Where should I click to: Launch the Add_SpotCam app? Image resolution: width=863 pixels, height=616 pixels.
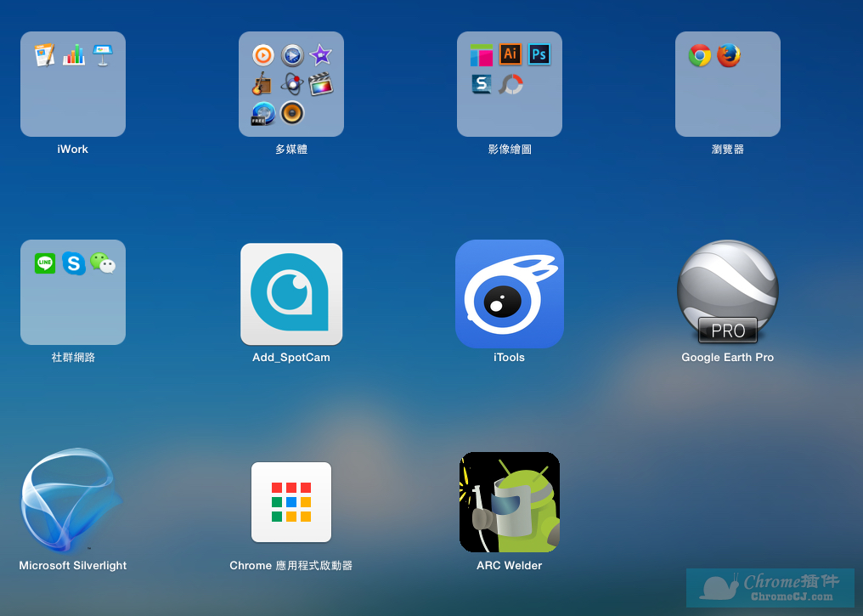(x=291, y=294)
